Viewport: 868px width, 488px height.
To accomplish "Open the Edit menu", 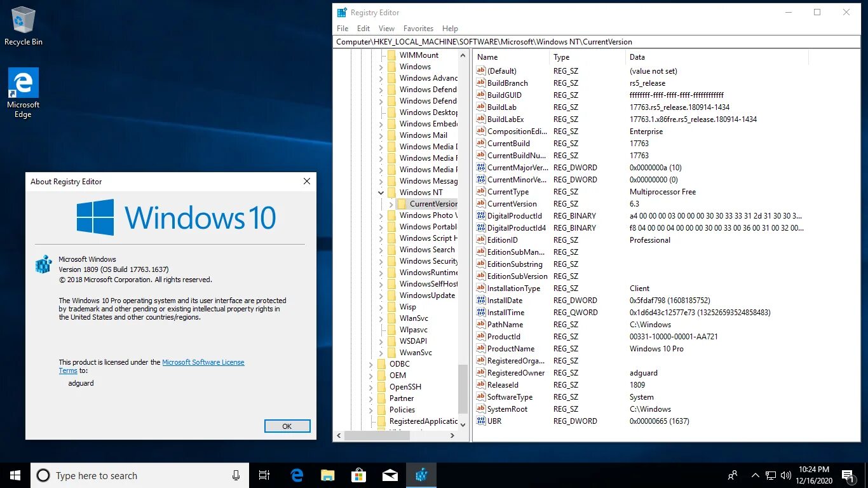I will [x=363, y=29].
